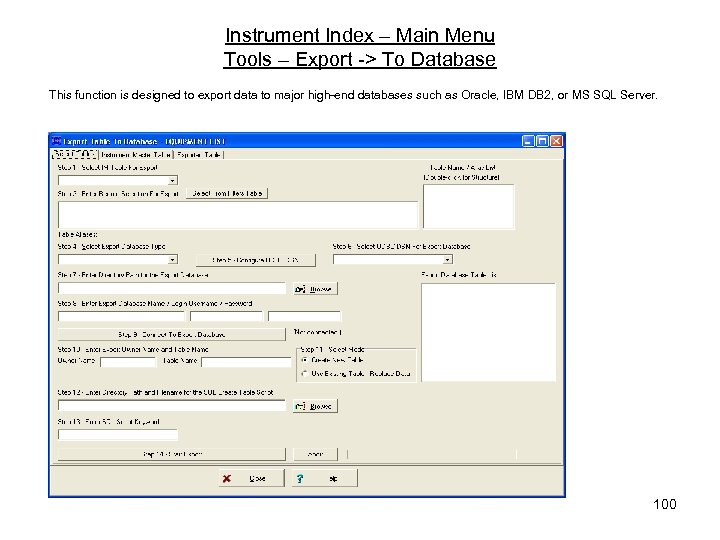Click the Step 9 Connect To Export Database button
Viewport: 720px width, 540px height.
pyautogui.click(x=172, y=334)
